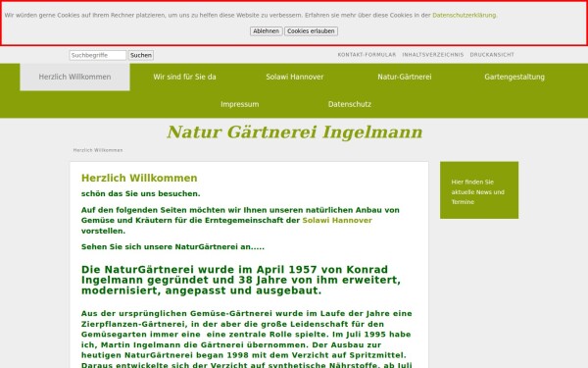Click the paragraph starting 'Aus der ursprünglichen Gemüse-Gärtnerei'

coord(247,340)
